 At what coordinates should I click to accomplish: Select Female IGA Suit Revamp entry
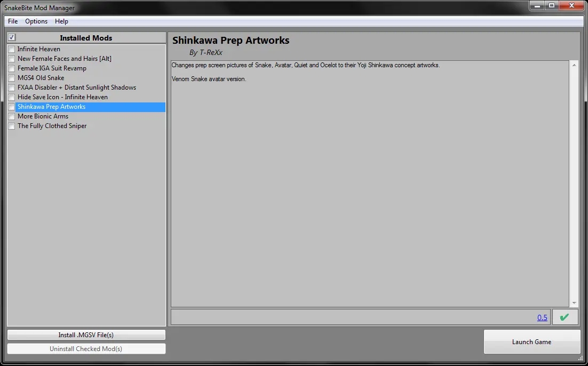tap(52, 68)
